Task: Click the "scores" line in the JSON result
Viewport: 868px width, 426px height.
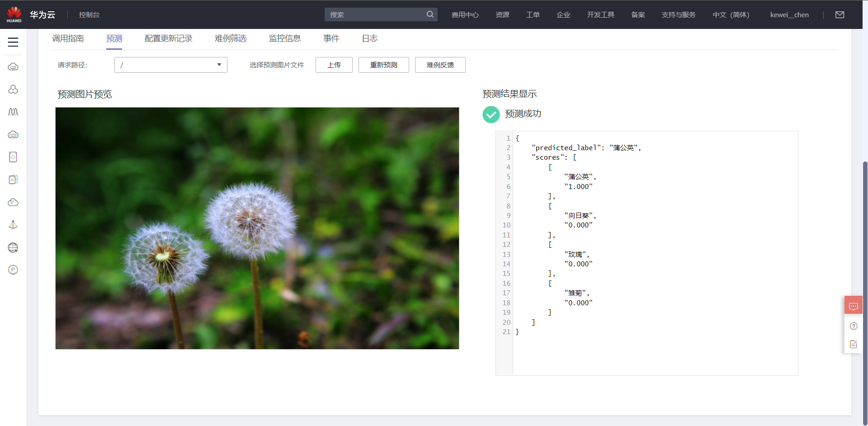Action: click(554, 157)
